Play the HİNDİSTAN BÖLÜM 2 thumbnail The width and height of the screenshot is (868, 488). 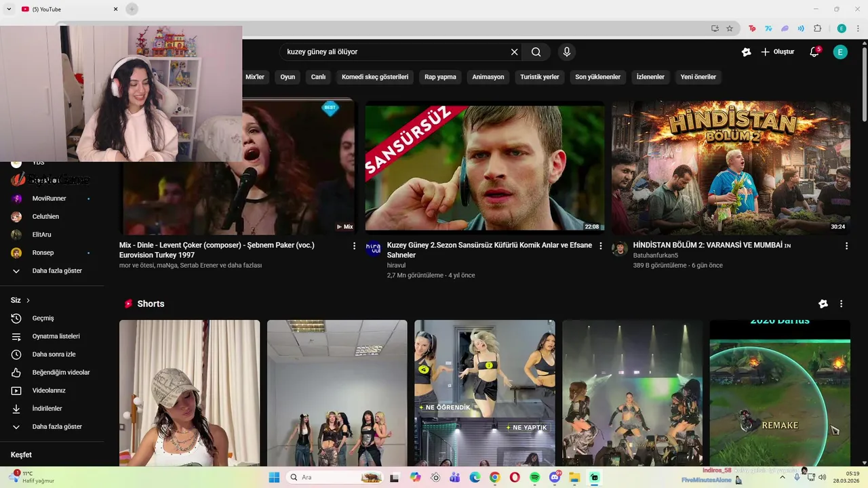tap(731, 167)
